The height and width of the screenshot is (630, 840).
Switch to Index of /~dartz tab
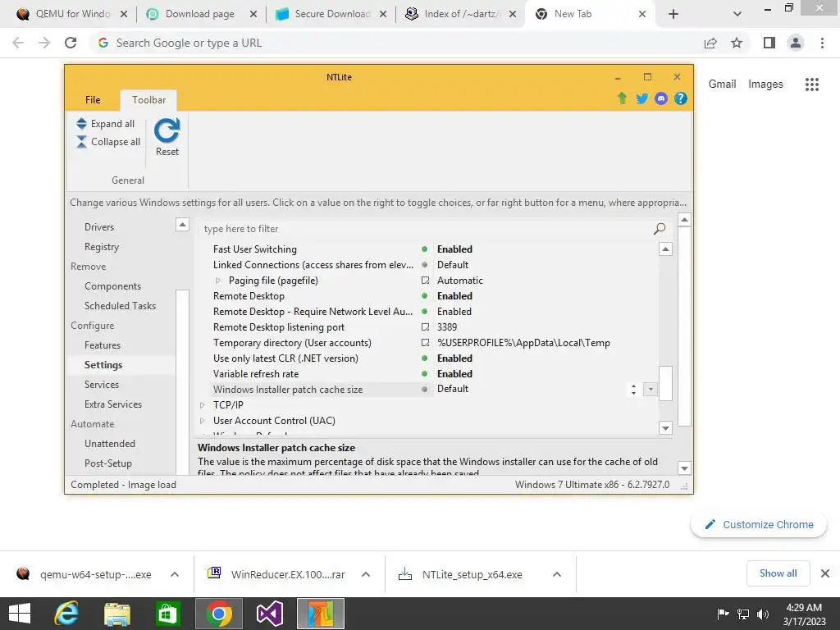(x=463, y=14)
